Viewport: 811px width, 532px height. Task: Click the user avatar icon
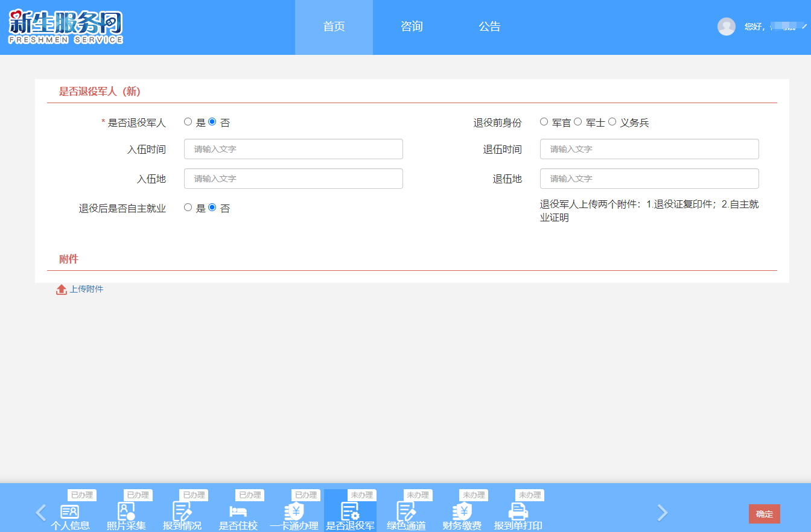click(727, 27)
